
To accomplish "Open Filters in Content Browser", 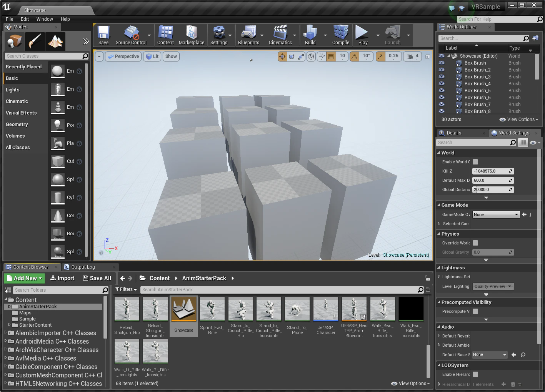I will (x=126, y=289).
